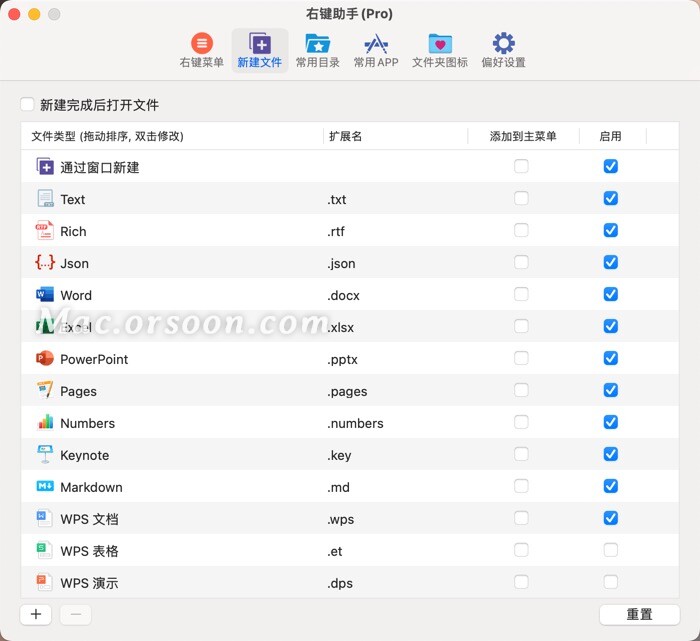Click the WPS 文档 icon

tap(44, 518)
